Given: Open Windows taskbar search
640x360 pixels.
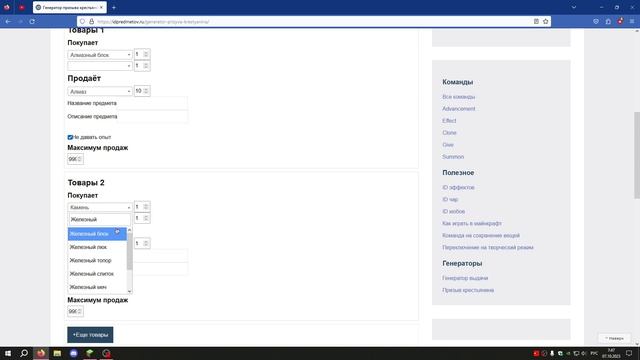Looking at the screenshot, I should pyautogui.click(x=24, y=353).
